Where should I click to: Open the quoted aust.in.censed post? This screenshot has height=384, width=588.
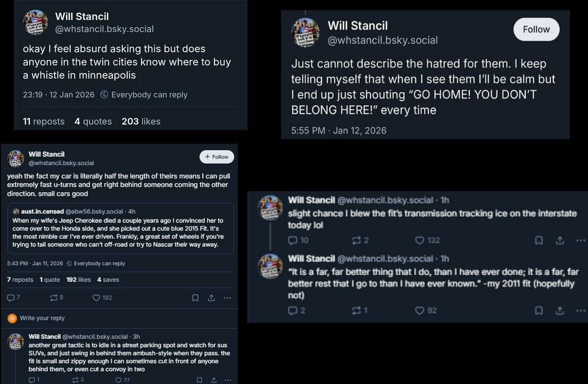point(120,228)
